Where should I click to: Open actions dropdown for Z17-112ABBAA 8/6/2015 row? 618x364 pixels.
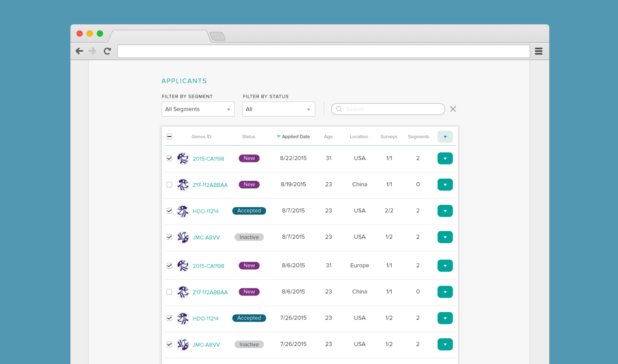click(445, 292)
